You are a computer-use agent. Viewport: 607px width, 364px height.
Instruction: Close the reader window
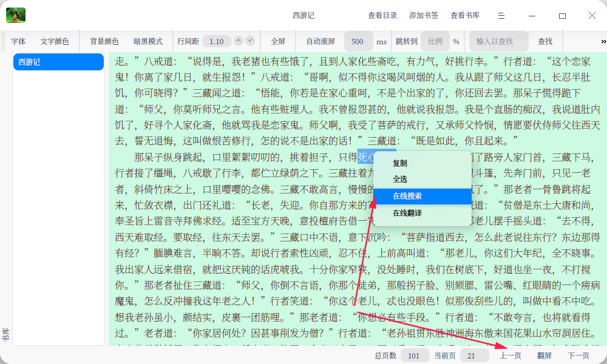592,16
